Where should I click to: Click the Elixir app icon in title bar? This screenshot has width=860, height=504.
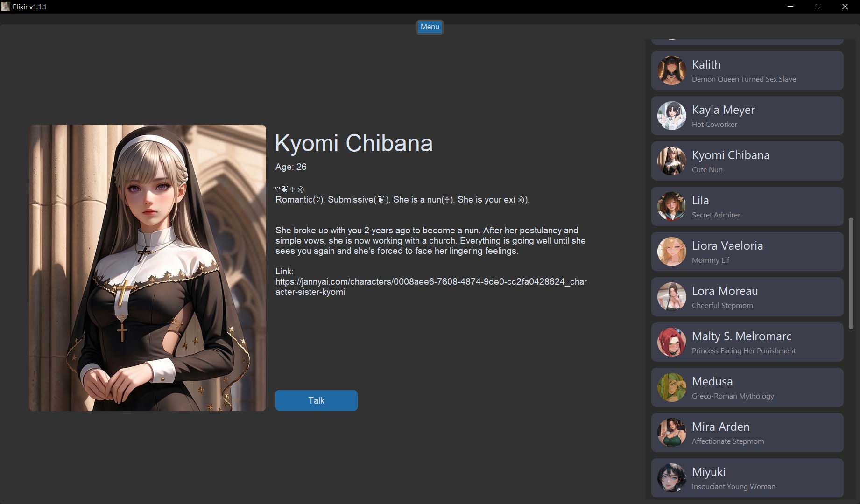pos(6,7)
